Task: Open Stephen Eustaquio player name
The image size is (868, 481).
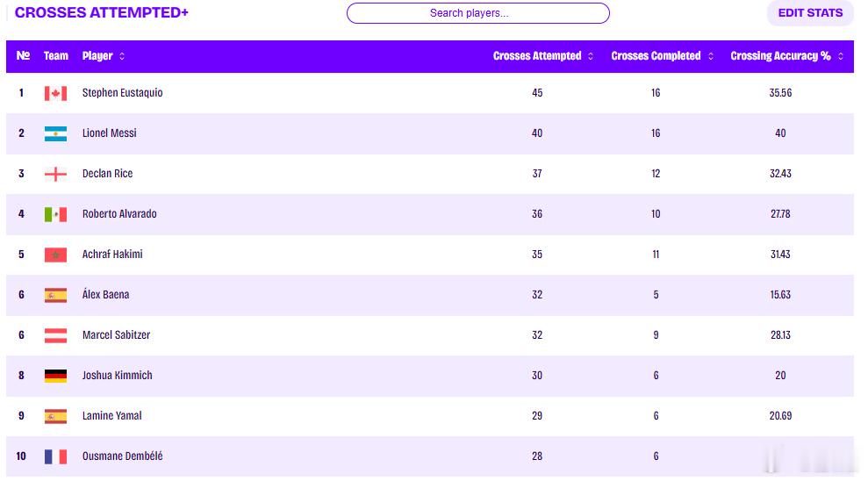Action: click(x=122, y=93)
